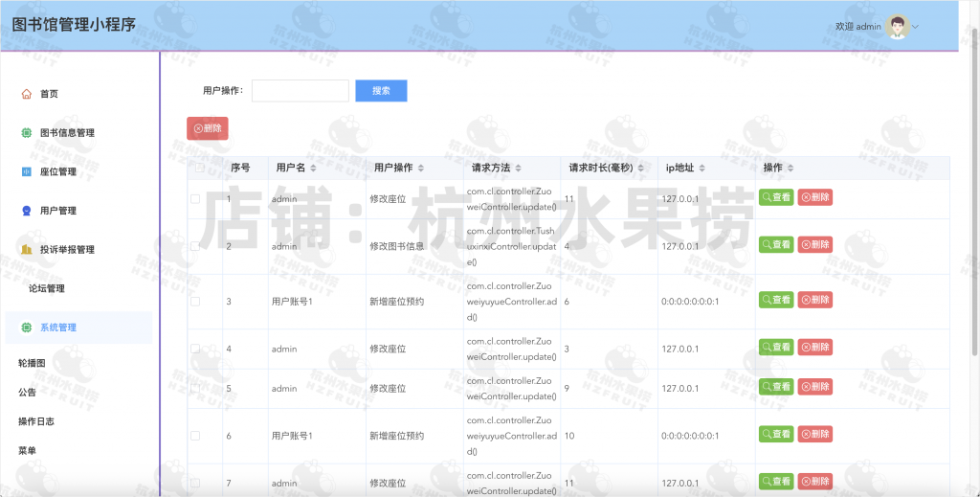Image resolution: width=980 pixels, height=497 pixels.
Task: Click 查看 for row 5
Action: click(x=776, y=386)
